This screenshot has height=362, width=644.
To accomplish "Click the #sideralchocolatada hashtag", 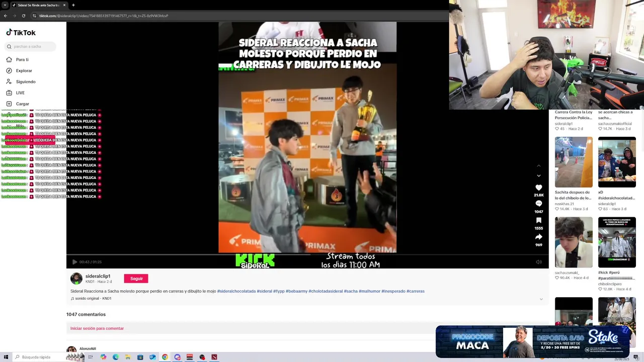I will pyautogui.click(x=236, y=291).
